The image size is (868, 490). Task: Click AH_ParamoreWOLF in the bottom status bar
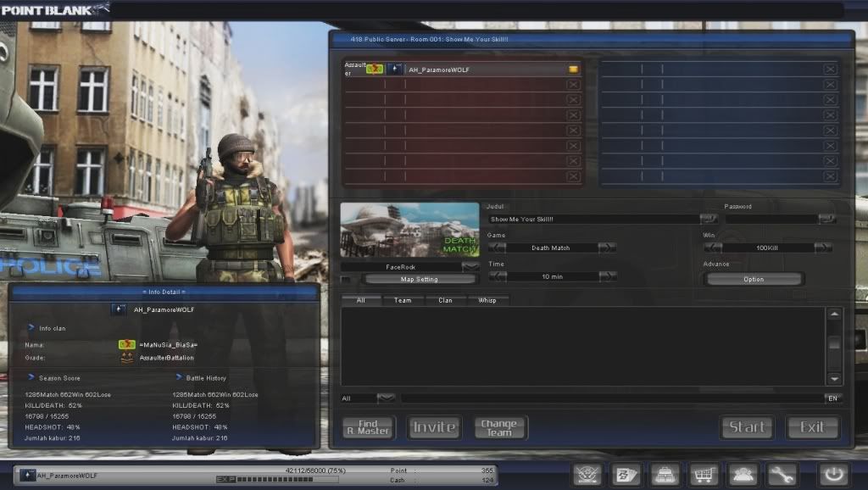pos(67,476)
